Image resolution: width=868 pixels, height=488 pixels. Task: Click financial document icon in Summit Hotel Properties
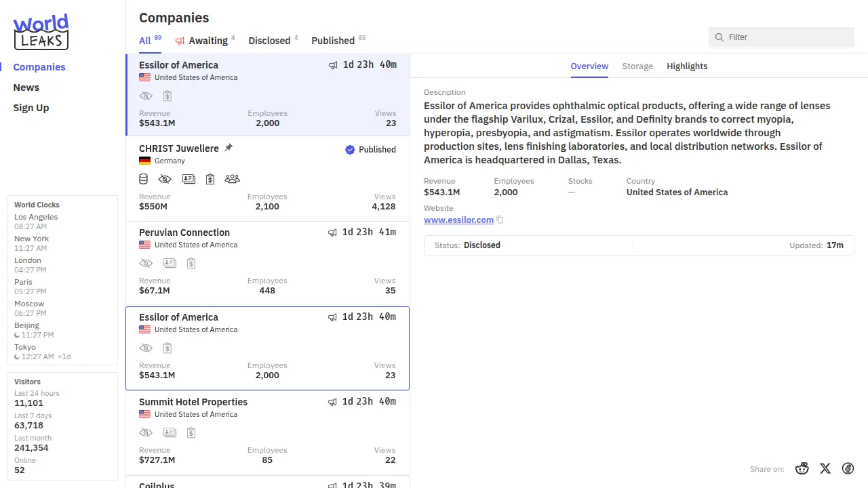pos(191,432)
